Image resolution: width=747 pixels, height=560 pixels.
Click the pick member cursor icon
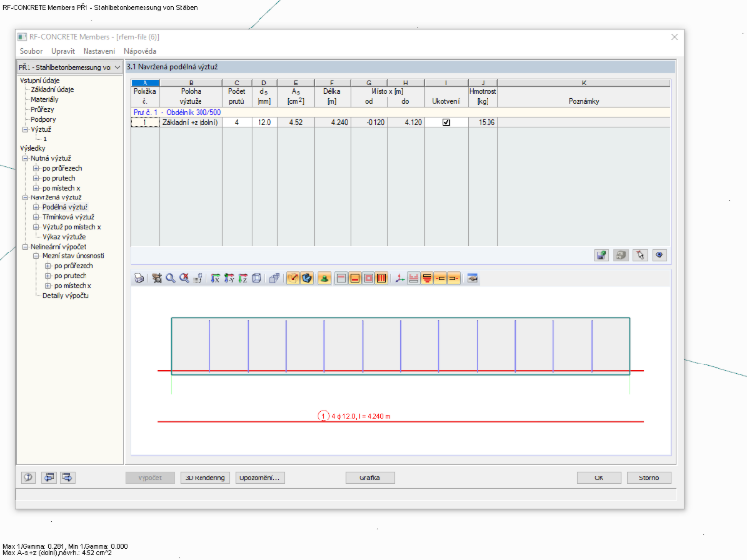click(x=640, y=255)
